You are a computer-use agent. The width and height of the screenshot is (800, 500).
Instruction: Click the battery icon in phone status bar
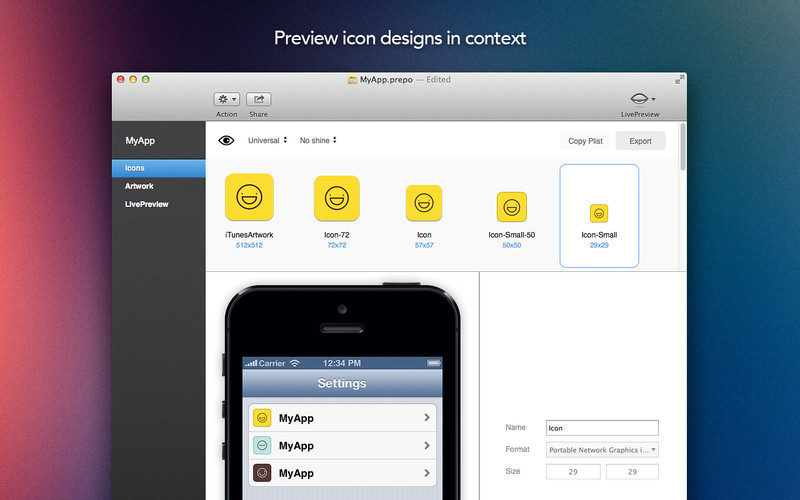click(433, 363)
